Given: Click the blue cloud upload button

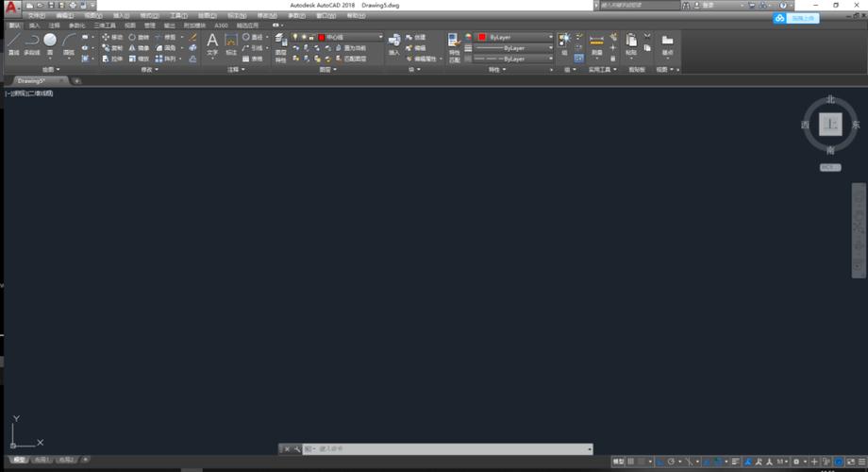Looking at the screenshot, I should point(796,18).
